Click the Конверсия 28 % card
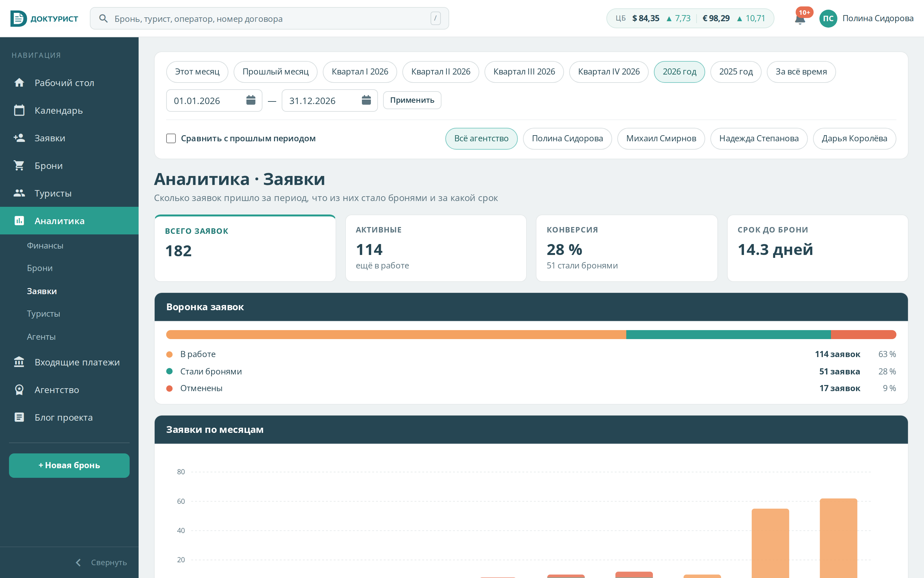Image resolution: width=924 pixels, height=578 pixels. pyautogui.click(x=627, y=248)
